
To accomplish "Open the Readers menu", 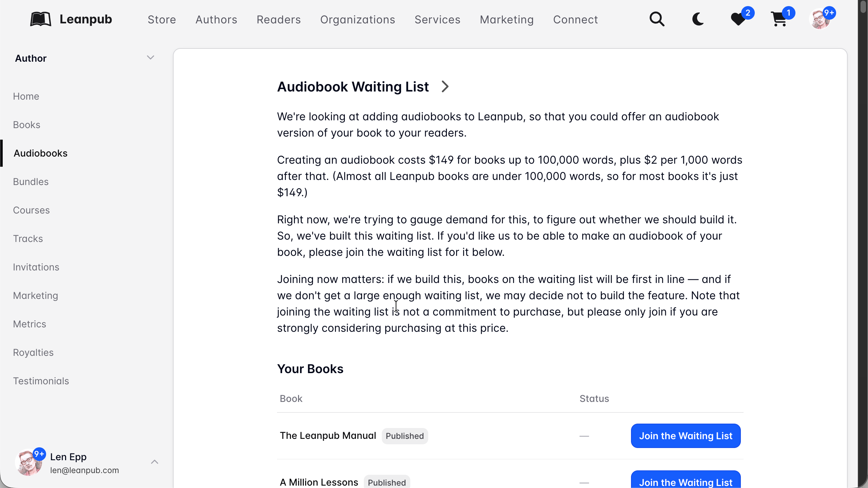I will pos(279,20).
